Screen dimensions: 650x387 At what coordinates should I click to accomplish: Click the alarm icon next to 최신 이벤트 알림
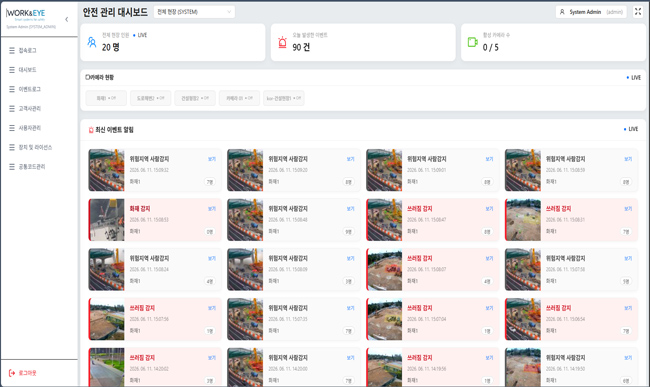(x=91, y=130)
